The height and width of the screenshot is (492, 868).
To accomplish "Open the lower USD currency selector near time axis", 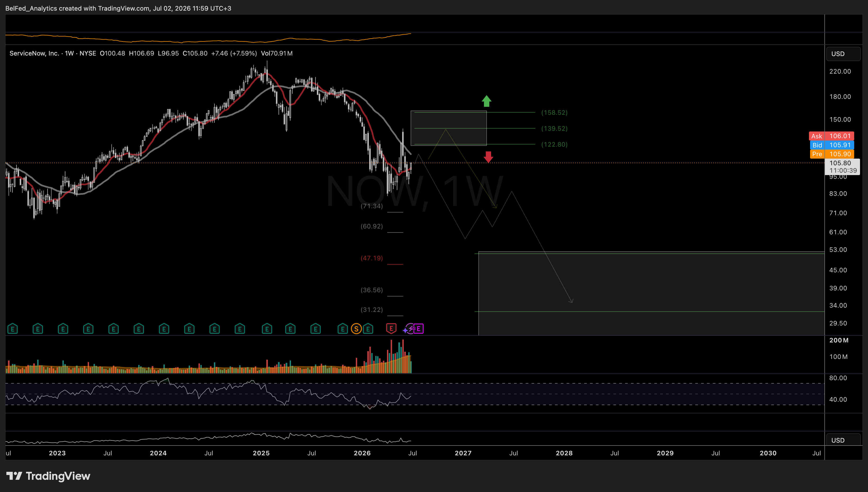I will pyautogui.click(x=843, y=440).
